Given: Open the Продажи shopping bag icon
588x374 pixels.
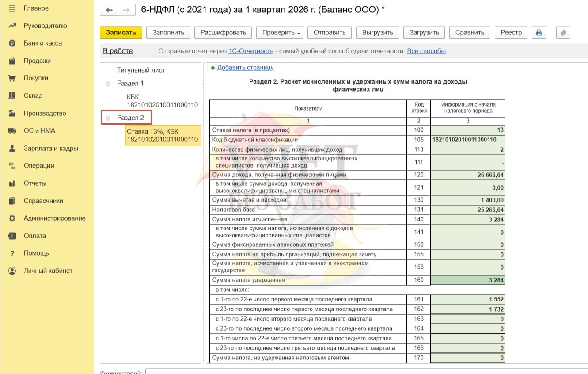Looking at the screenshot, I should (12, 61).
